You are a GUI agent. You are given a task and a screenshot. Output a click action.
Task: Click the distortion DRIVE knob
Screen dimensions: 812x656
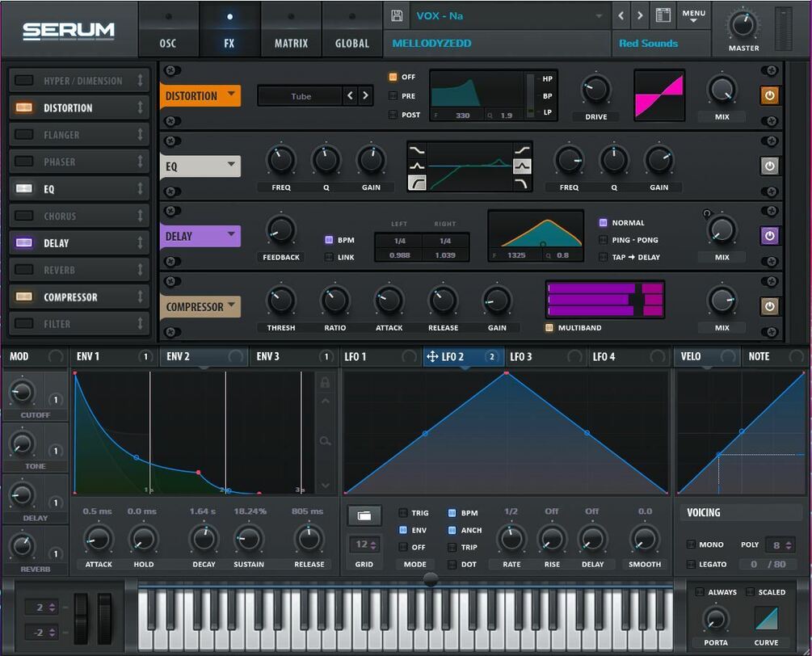(595, 90)
